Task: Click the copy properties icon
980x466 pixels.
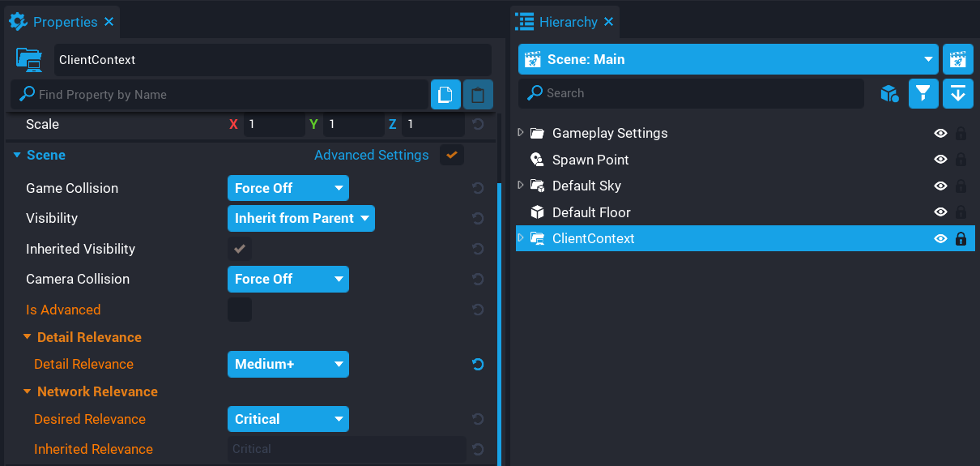Action: point(445,95)
